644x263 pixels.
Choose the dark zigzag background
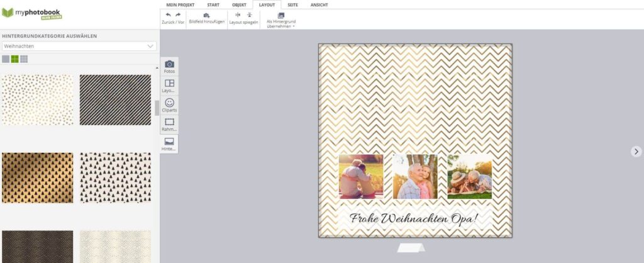37,247
